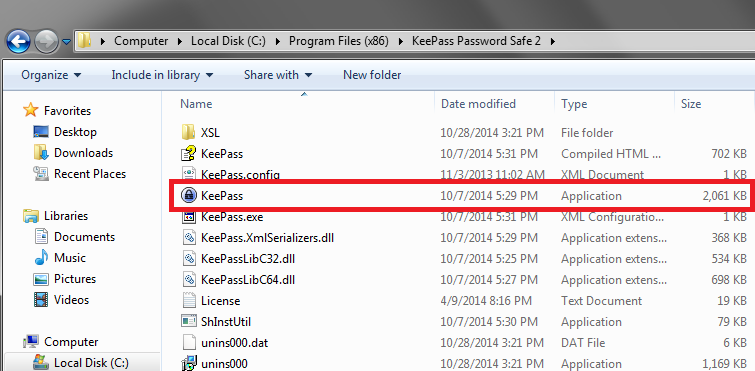Click the License text document icon
The width and height of the screenshot is (755, 371).
[x=188, y=300]
